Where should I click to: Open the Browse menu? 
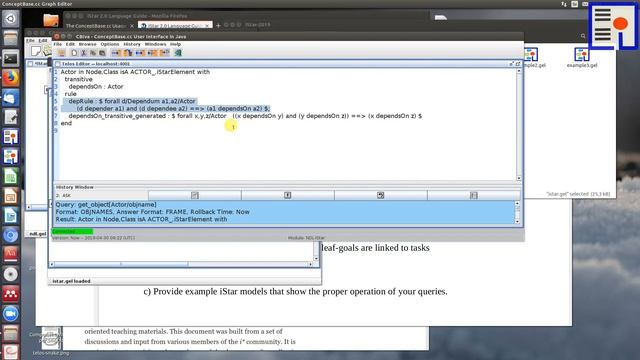(87, 44)
